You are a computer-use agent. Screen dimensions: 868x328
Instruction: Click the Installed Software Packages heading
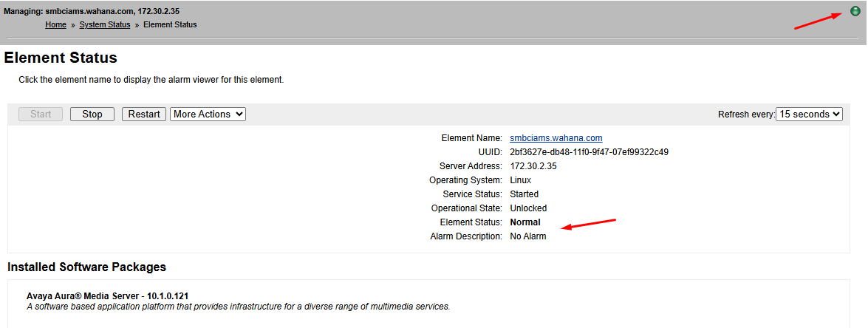click(86, 267)
